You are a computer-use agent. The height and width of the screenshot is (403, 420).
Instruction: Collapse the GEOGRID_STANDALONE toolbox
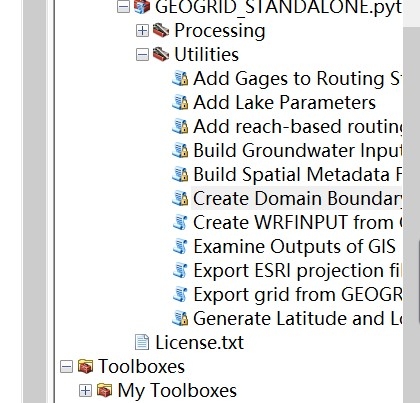click(123, 7)
